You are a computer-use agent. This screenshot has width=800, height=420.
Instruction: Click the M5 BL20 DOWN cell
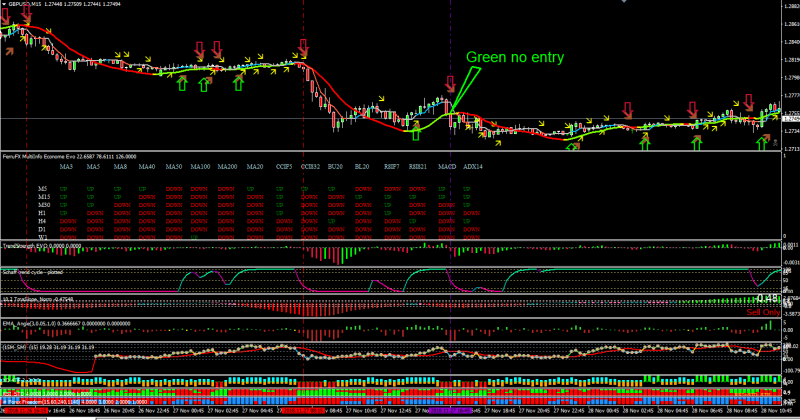(363, 189)
